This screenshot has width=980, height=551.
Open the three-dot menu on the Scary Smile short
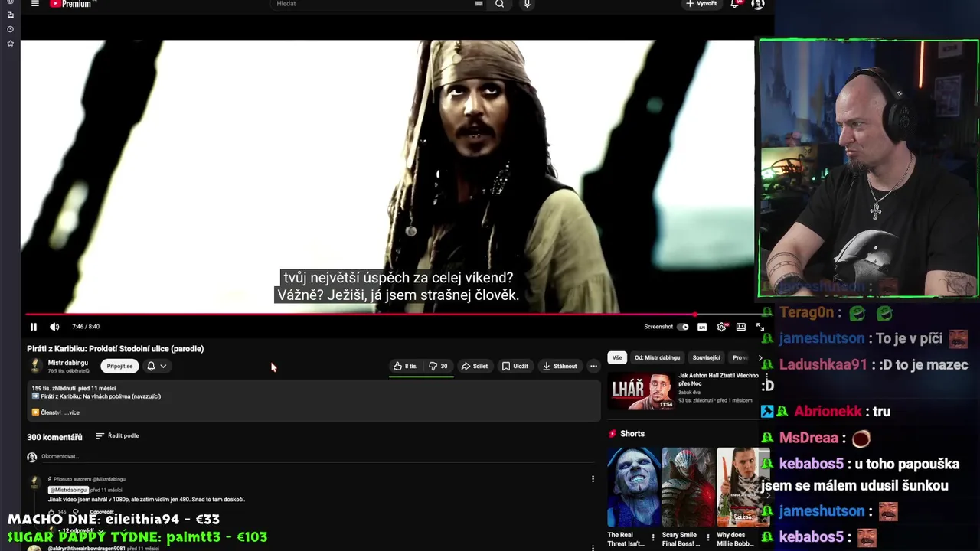(708, 538)
